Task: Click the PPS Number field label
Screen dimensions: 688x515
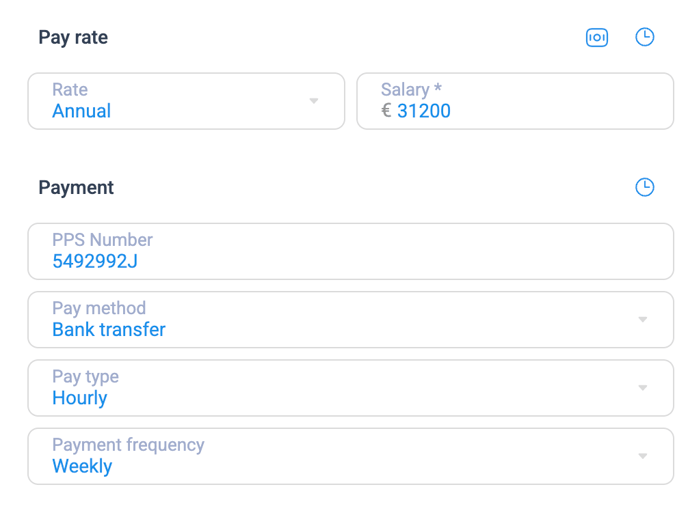Action: [102, 240]
